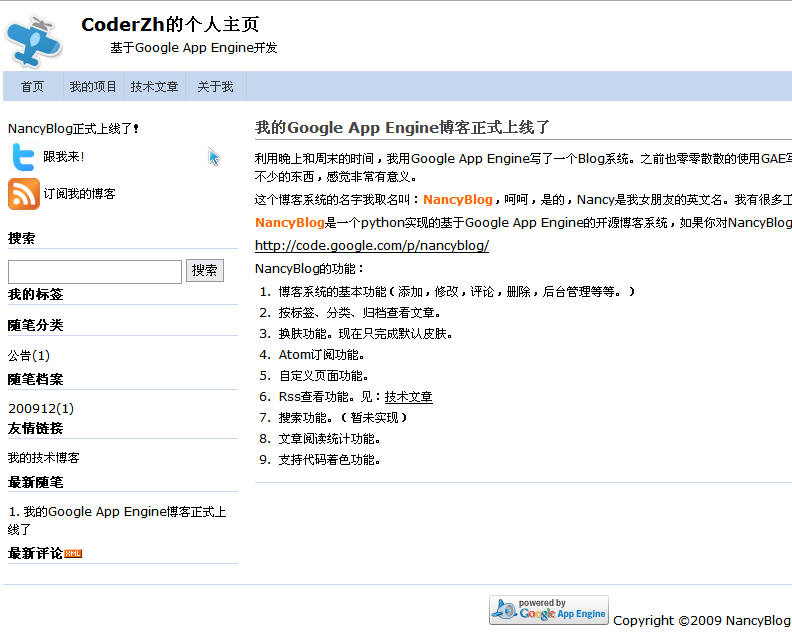Click the 友情链接 sidebar heading
Screen dimensions: 792x635
[x=35, y=428]
